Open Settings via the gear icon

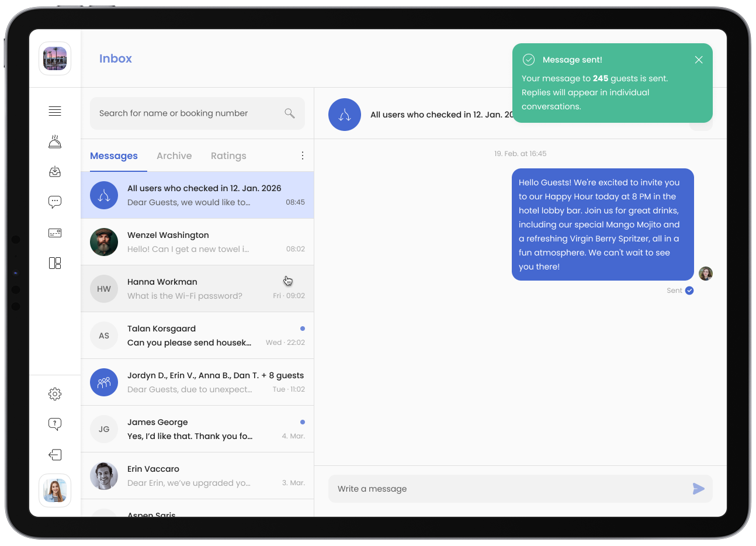pos(54,393)
